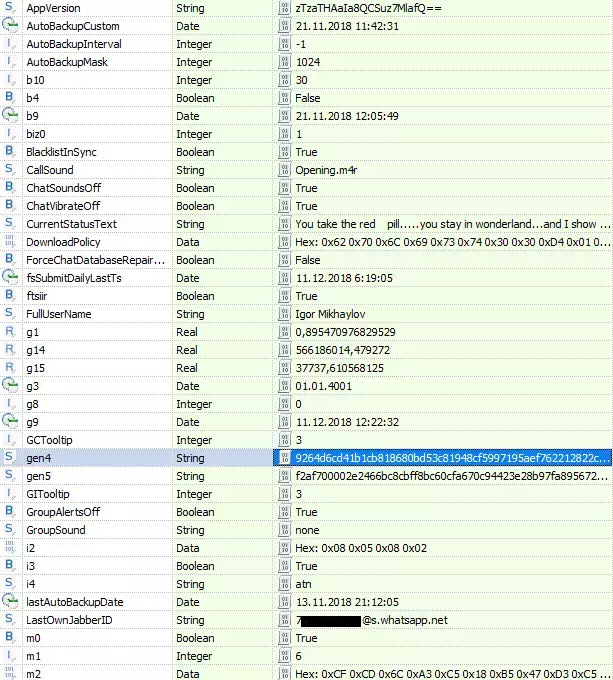Screen dimensions: 613x680
Task: Select the ftsiir property name
Action: coord(36,296)
